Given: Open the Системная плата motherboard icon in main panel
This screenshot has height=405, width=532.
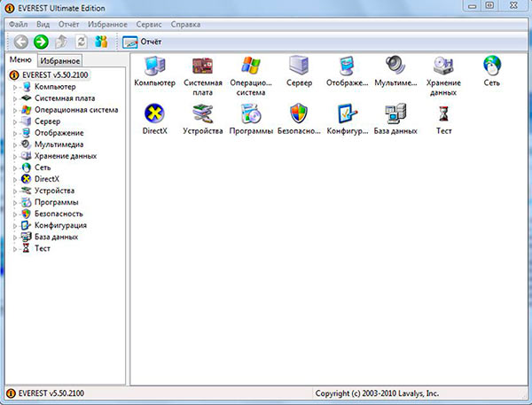Looking at the screenshot, I should coord(202,66).
